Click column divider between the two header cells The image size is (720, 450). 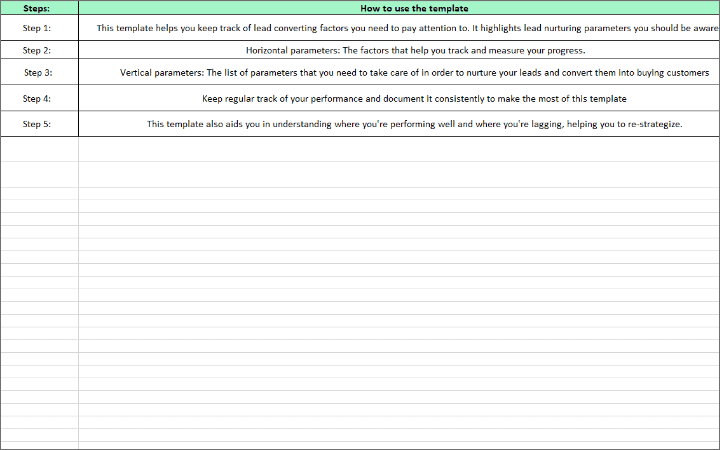[x=78, y=8]
